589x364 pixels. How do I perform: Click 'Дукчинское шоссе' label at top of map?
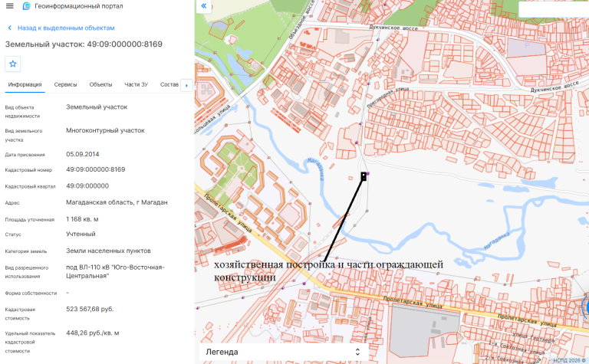point(393,28)
